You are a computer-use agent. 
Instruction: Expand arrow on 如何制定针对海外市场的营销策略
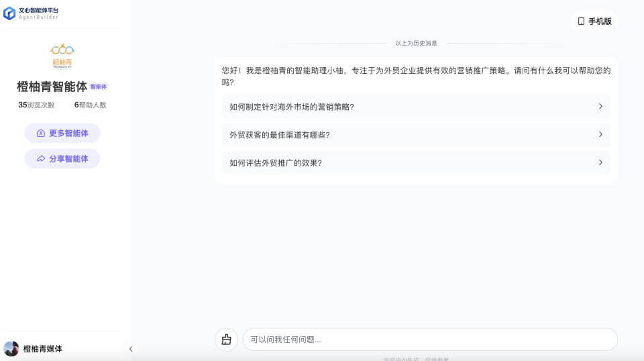[600, 107]
